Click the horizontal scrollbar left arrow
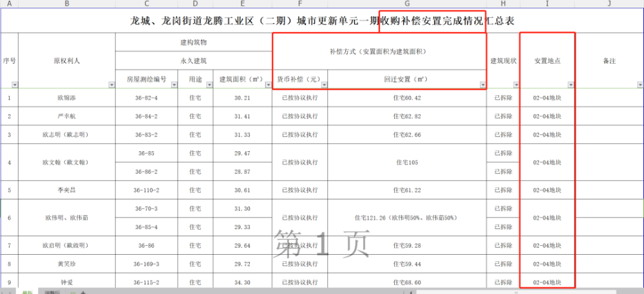The width and height of the screenshot is (644, 294). pyautogui.click(x=412, y=292)
